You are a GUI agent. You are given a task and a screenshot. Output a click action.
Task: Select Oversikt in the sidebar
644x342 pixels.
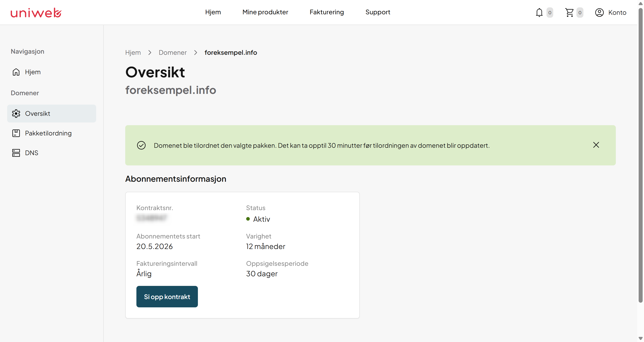(x=51, y=114)
